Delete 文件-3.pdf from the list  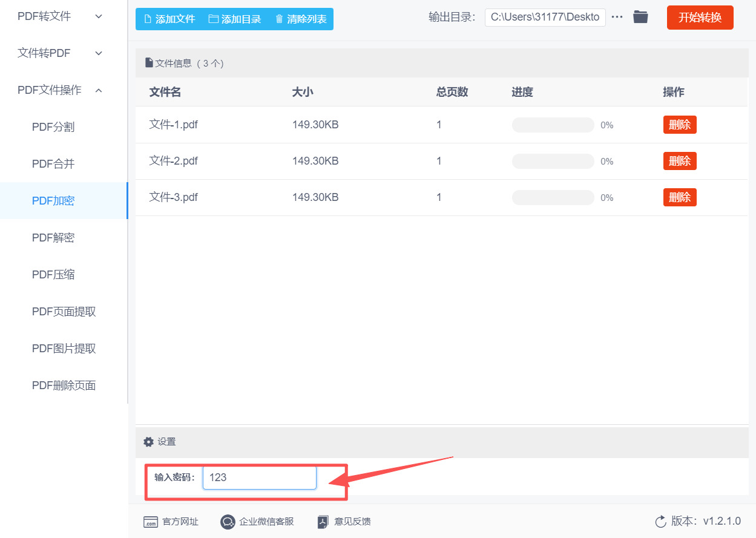(x=680, y=197)
